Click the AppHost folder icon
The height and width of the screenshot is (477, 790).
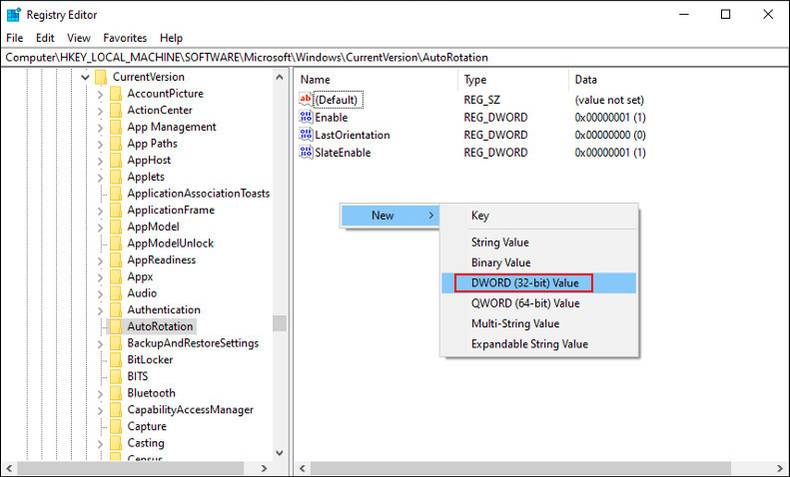116,160
